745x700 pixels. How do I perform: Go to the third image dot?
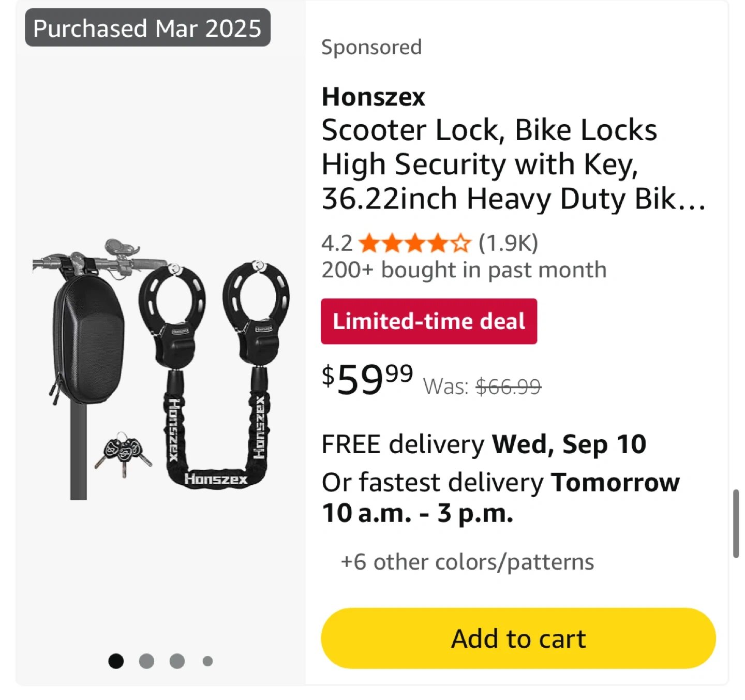[177, 661]
